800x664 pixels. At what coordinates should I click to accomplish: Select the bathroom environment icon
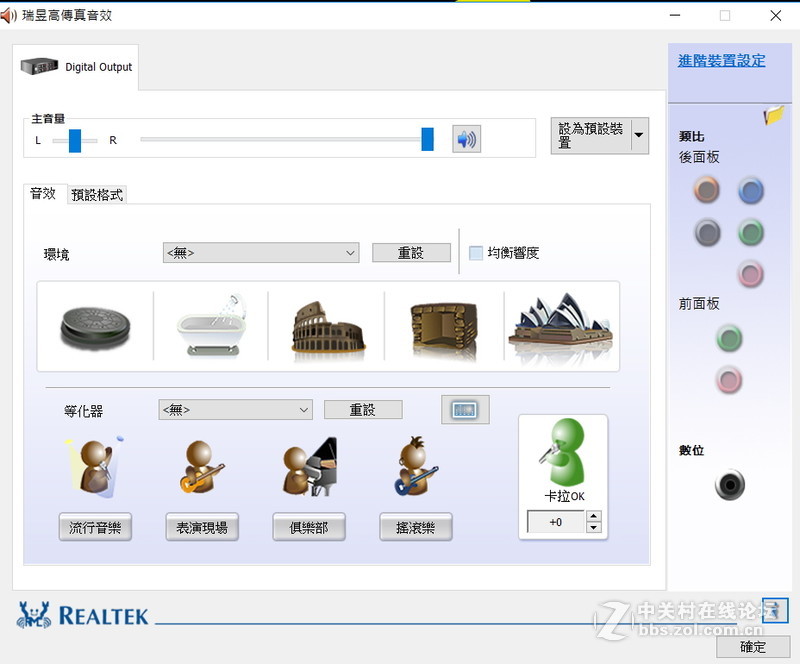[x=211, y=325]
